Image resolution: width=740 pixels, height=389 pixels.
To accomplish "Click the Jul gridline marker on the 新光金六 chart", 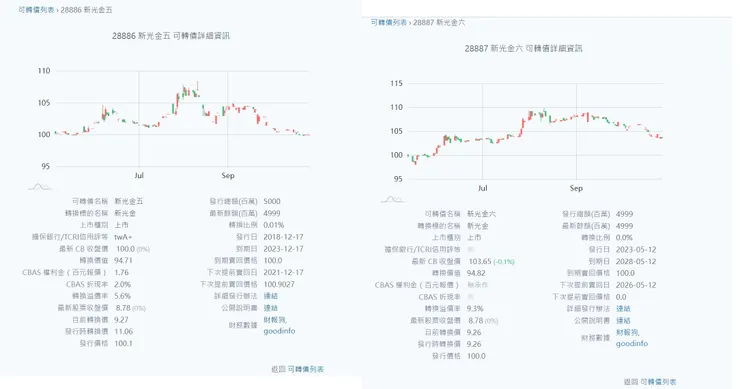I will pyautogui.click(x=482, y=188).
